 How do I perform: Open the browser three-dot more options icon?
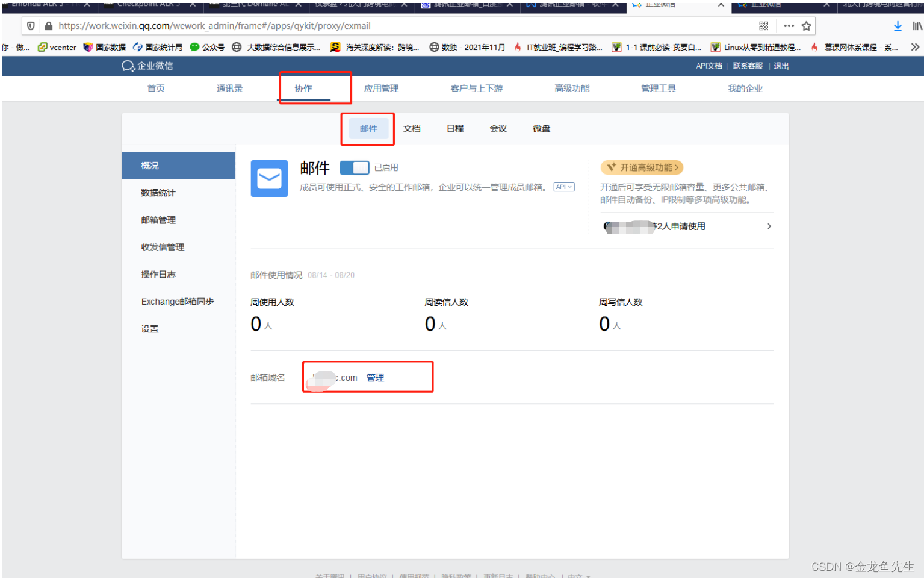[789, 26]
